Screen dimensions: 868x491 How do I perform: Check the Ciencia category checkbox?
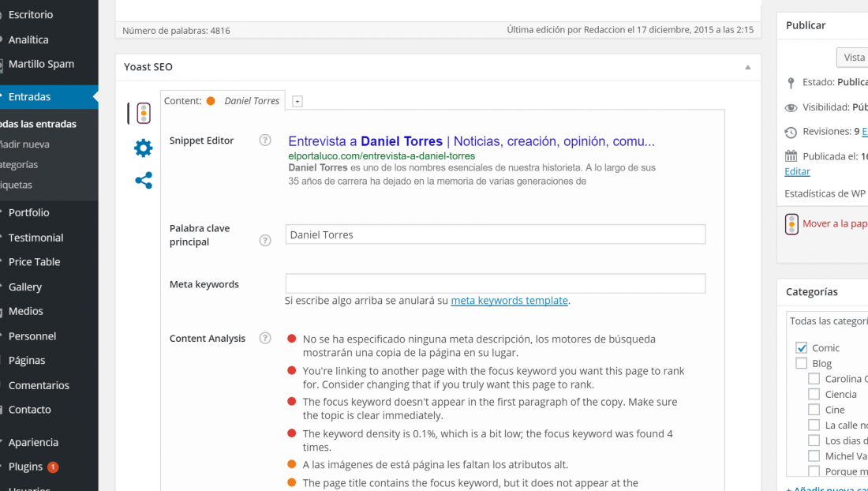814,394
